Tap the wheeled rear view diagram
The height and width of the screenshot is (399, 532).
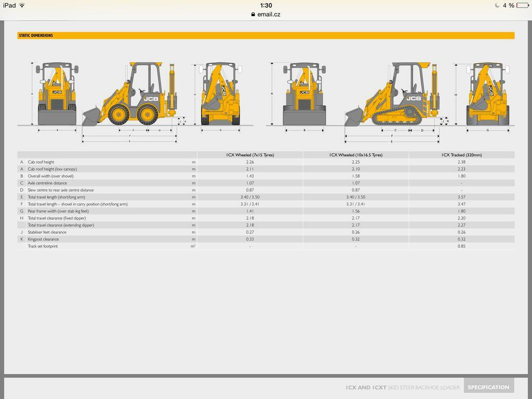(x=220, y=94)
